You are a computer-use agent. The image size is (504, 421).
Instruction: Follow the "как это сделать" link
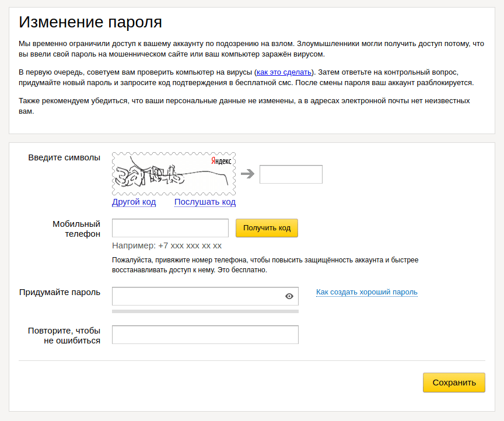(284, 72)
